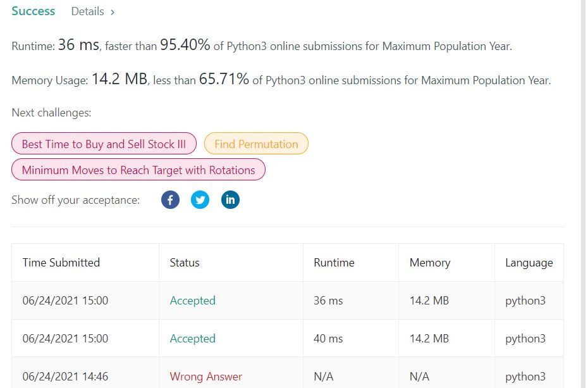Open the Facebook share icon
The image size is (588, 388).
tap(170, 199)
